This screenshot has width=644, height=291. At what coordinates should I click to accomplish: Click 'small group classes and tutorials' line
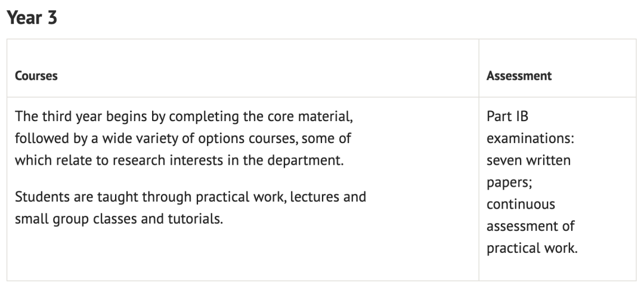point(119,219)
